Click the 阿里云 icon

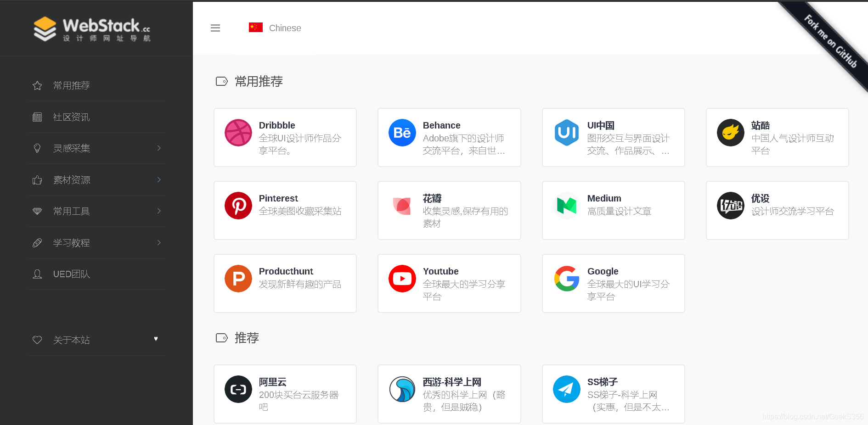coord(238,389)
